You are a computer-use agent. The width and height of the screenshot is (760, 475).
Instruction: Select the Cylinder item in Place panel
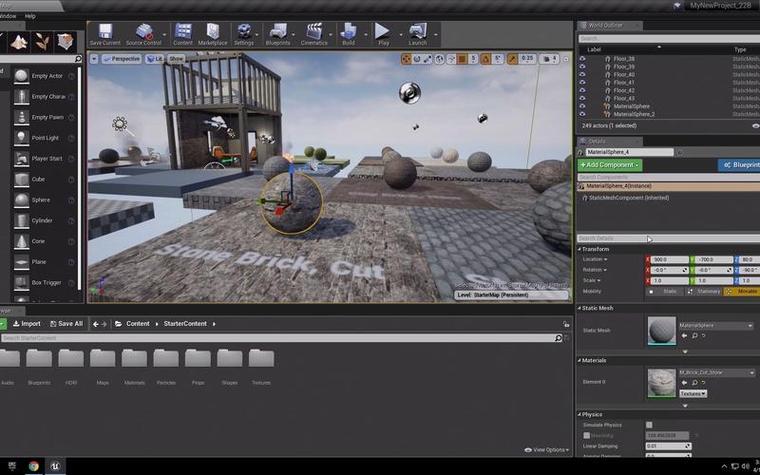(x=45, y=221)
